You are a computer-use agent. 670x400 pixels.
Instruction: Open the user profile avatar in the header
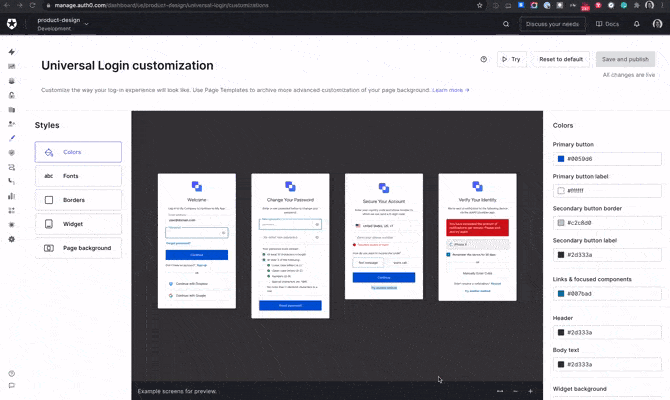[x=655, y=24]
